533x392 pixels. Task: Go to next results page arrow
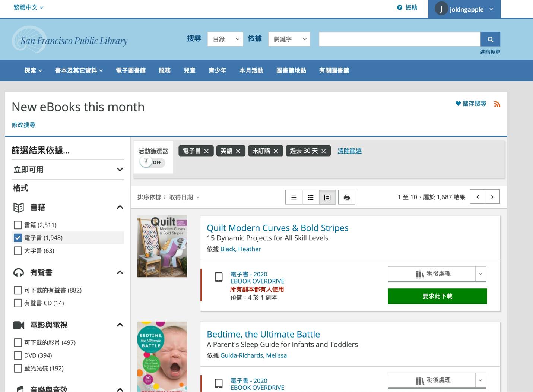[492, 197]
